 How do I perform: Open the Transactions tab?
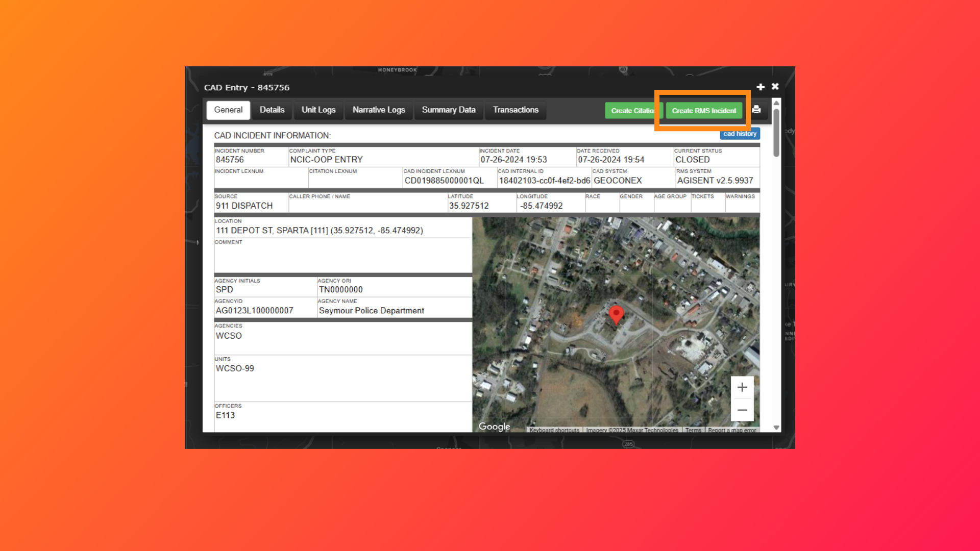click(x=516, y=110)
